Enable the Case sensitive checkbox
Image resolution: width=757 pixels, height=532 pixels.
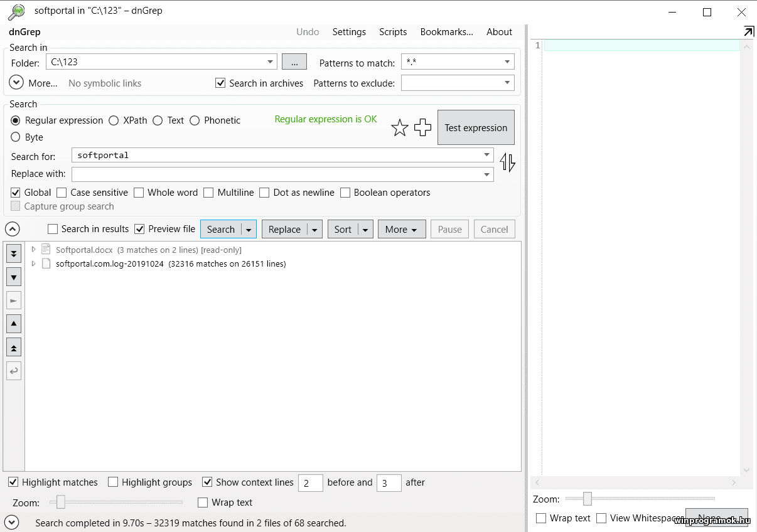click(62, 193)
